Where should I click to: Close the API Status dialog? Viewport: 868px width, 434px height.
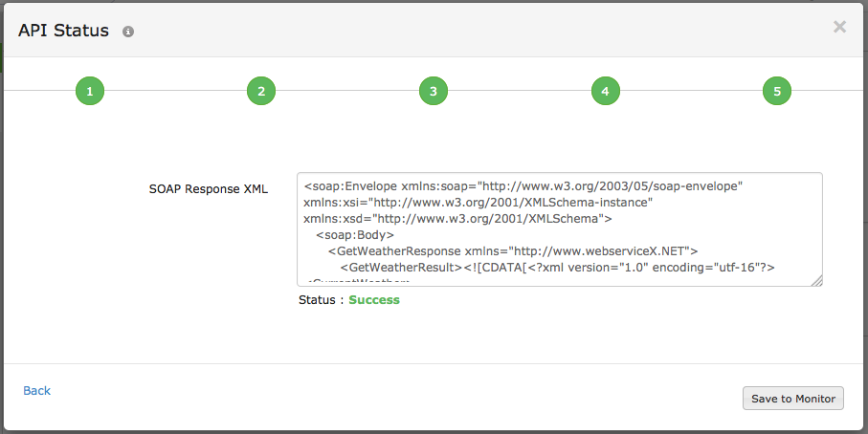tap(839, 27)
